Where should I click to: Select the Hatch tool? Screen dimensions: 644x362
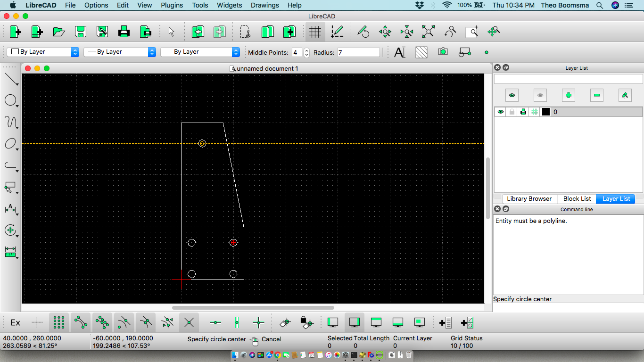coord(421,52)
